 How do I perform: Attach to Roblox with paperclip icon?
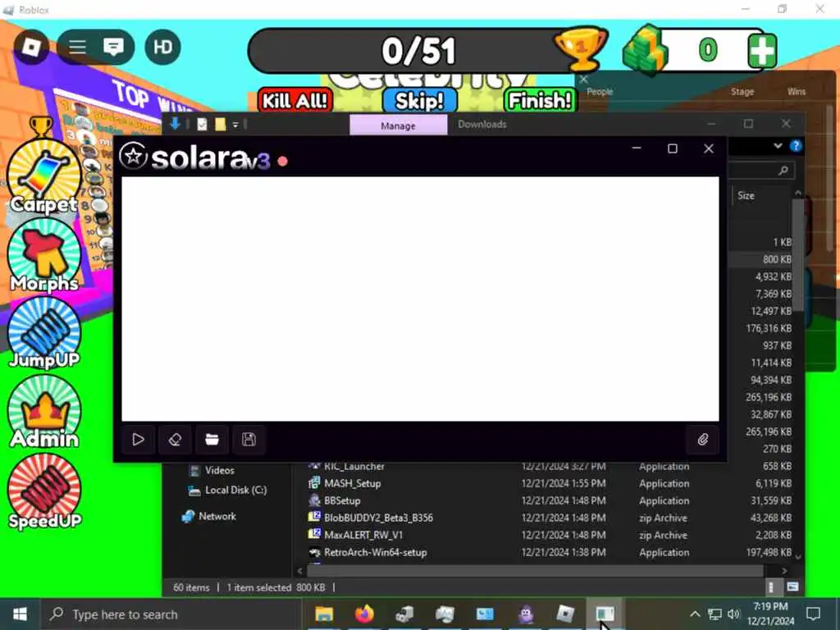click(x=703, y=440)
